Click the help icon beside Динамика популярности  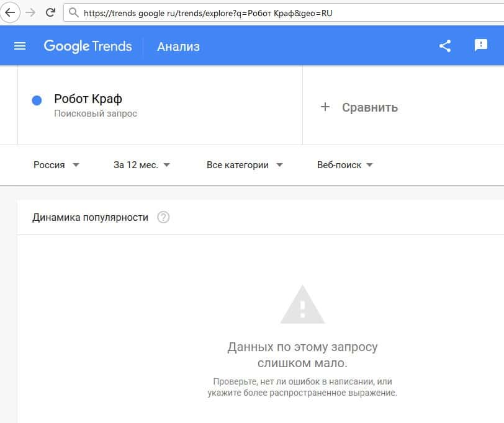click(163, 217)
